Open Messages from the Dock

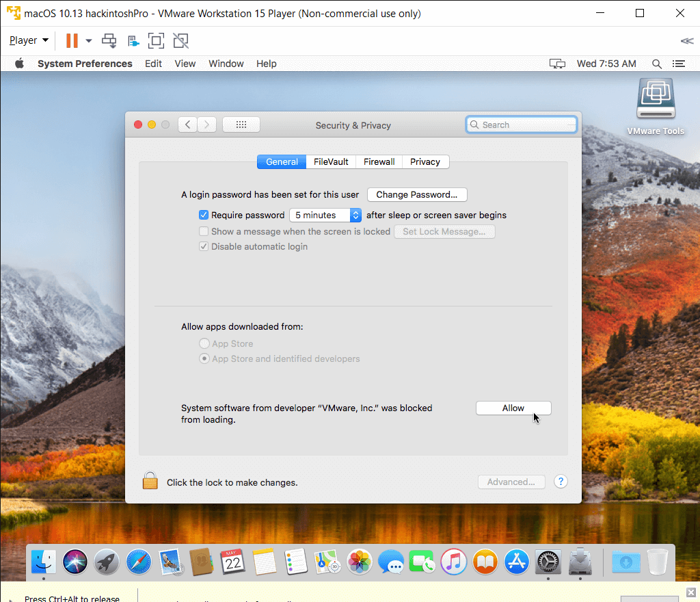[390, 562]
